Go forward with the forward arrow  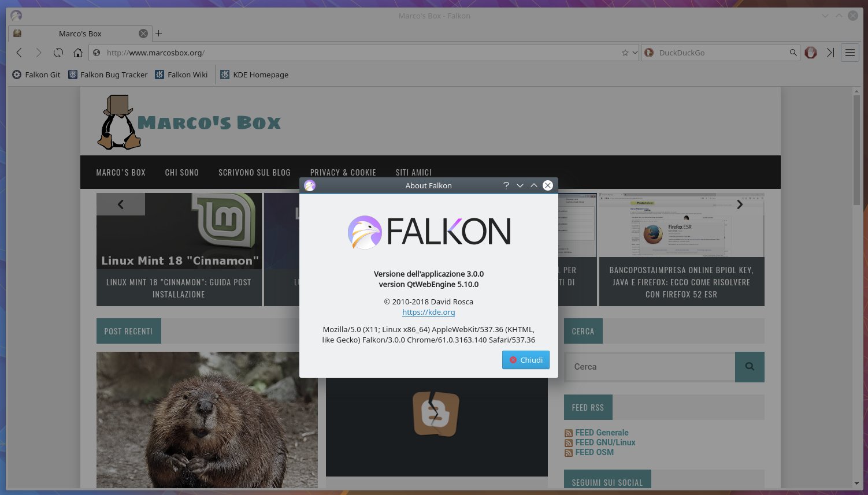tap(39, 53)
